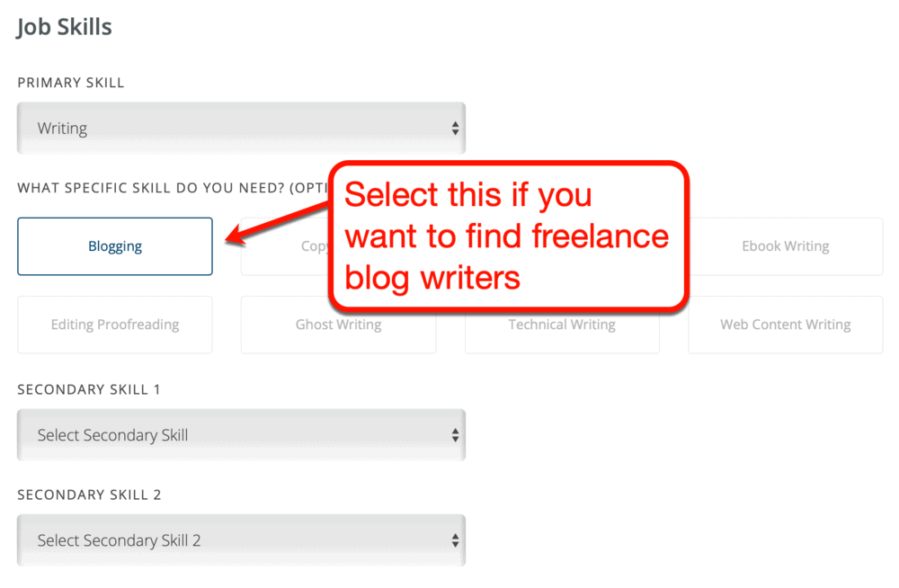
Task: Click the Primary Skill dropdown stepper arrows
Action: pyautogui.click(x=455, y=129)
